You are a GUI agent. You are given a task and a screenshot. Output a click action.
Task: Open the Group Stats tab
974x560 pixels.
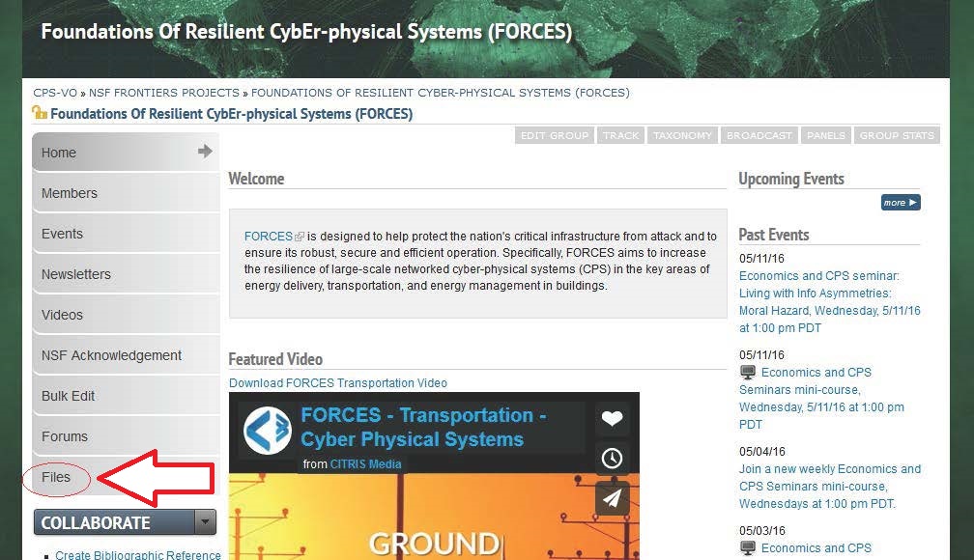click(897, 136)
